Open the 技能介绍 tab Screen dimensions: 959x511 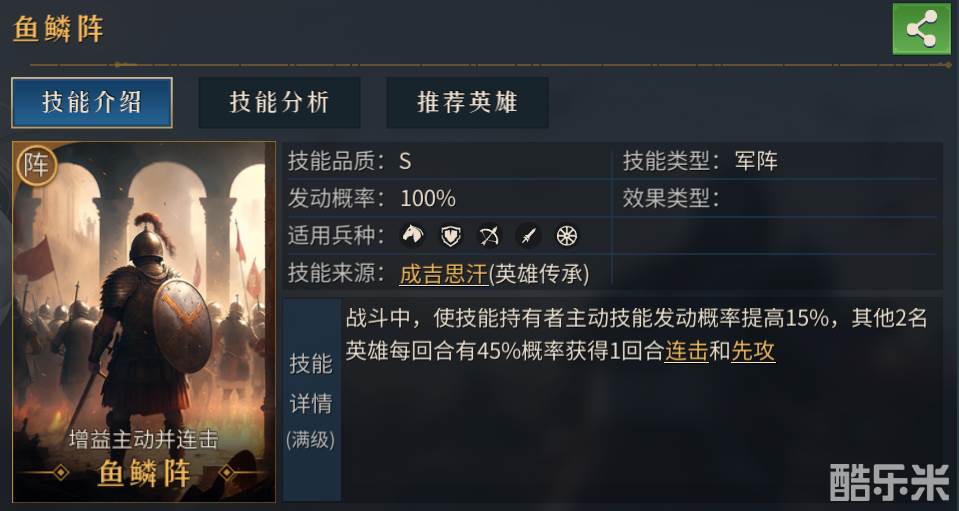pyautogui.click(x=92, y=102)
